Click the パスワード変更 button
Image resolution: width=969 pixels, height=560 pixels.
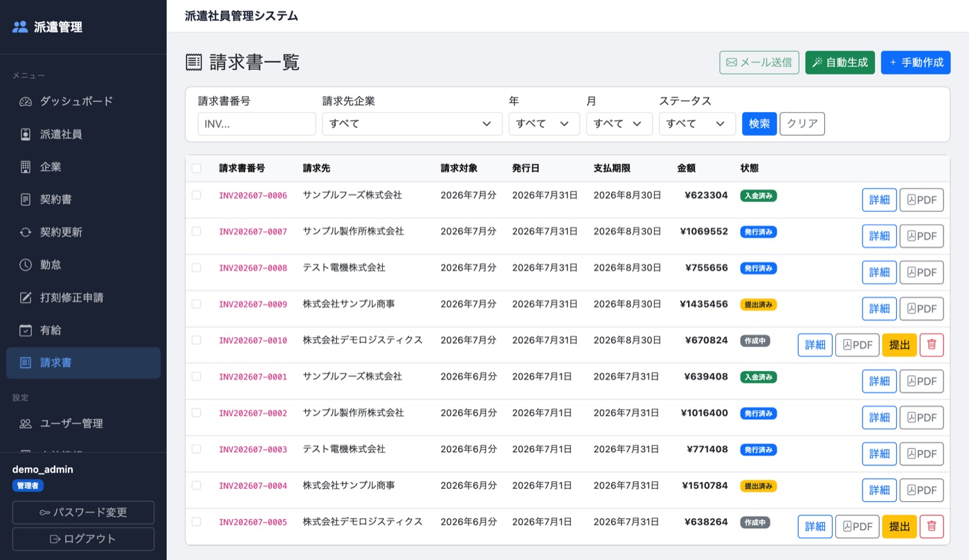click(x=83, y=512)
